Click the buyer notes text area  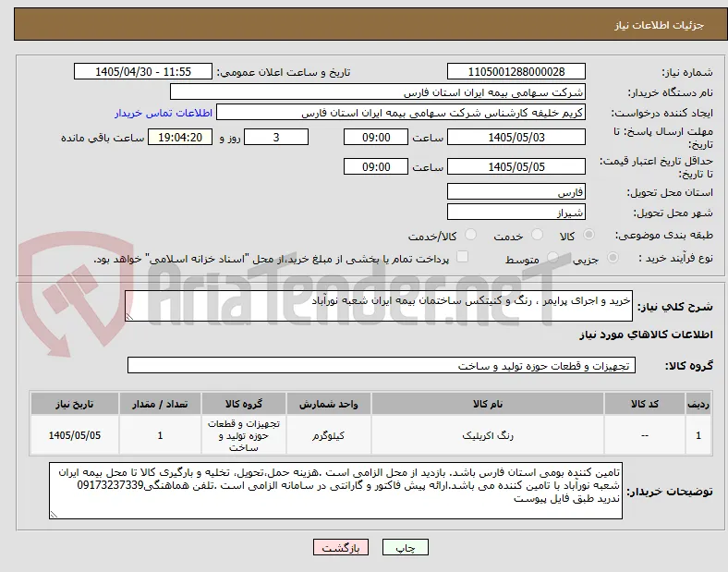click(x=335, y=491)
